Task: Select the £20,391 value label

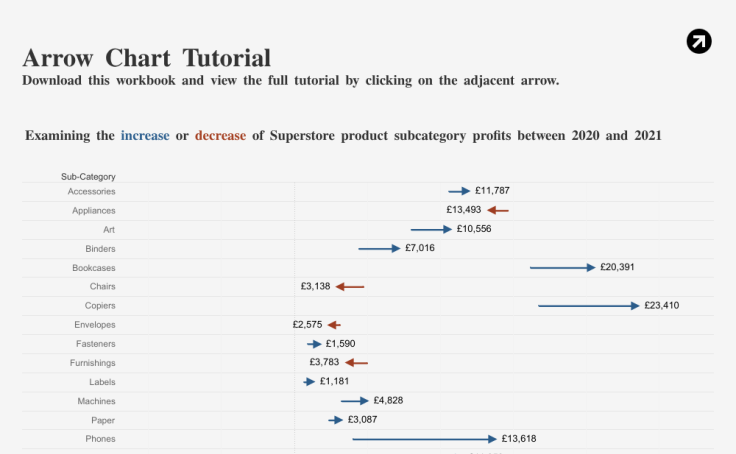Action: point(617,267)
